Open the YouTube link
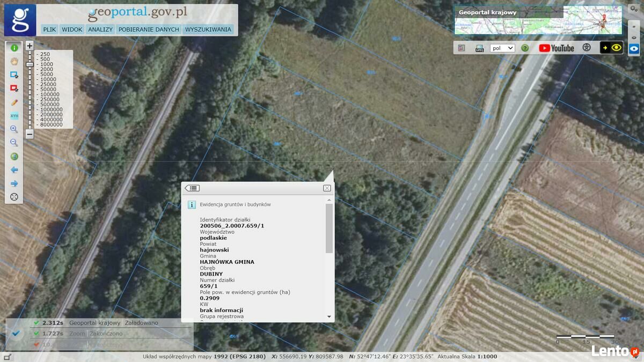The image size is (644, 362). click(x=556, y=48)
